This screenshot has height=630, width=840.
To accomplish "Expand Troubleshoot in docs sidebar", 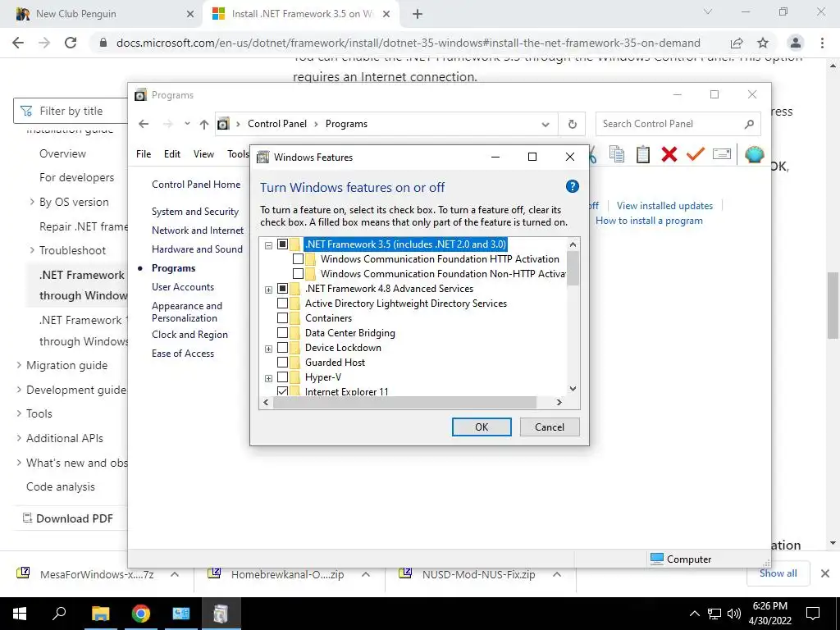I will point(32,250).
